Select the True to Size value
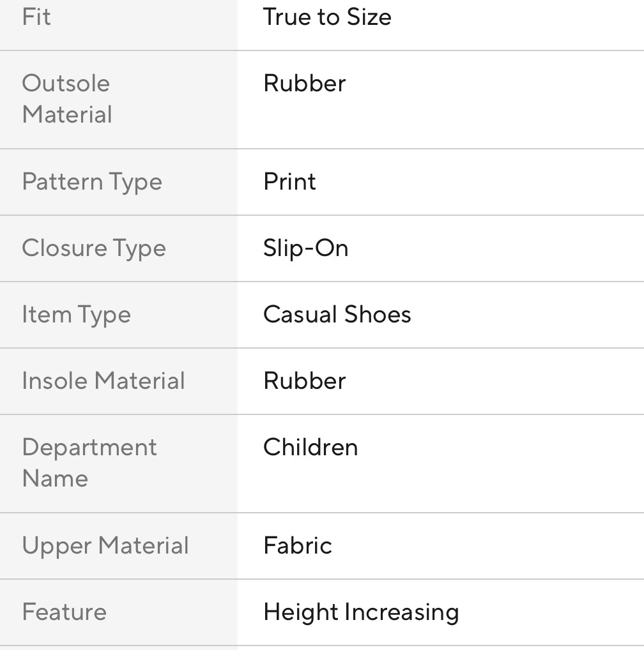Image resolution: width=644 pixels, height=650 pixels. tap(327, 17)
